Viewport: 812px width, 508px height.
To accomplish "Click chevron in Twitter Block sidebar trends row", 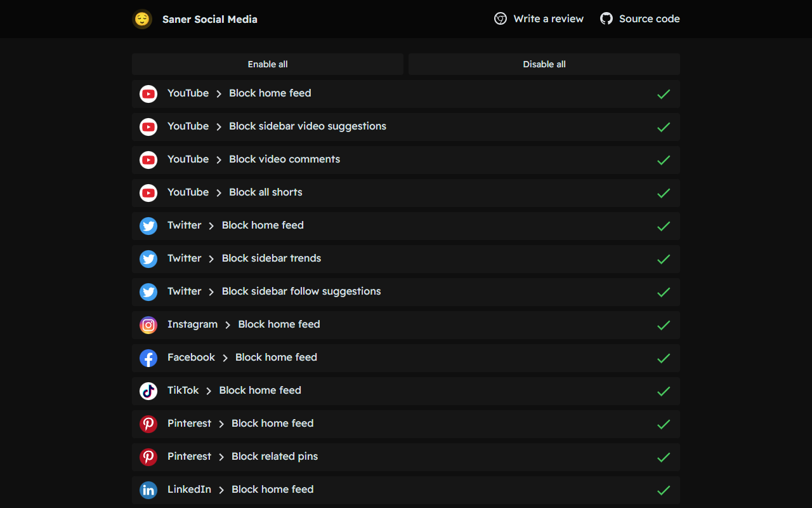I will pyautogui.click(x=212, y=259).
